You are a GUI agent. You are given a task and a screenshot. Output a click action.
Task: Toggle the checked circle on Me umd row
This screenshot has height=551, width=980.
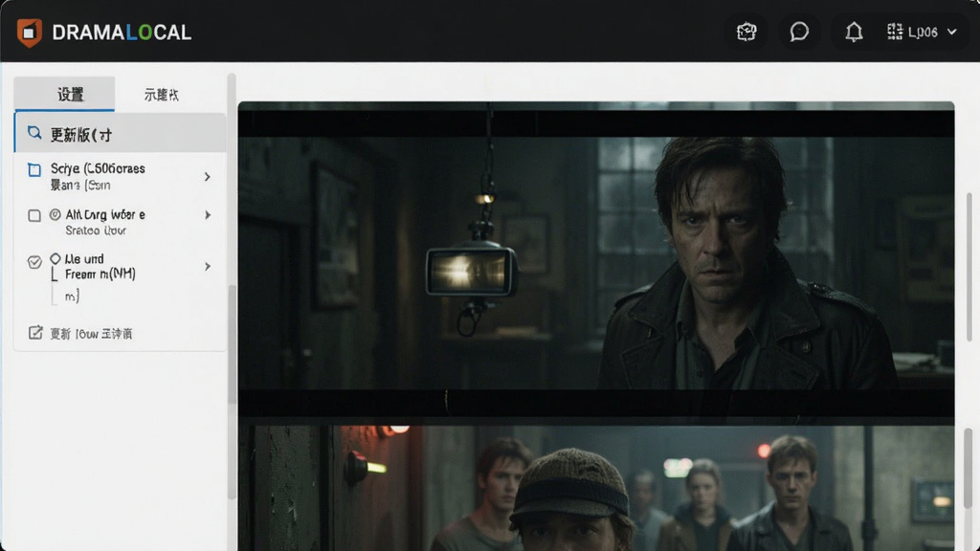click(34, 262)
